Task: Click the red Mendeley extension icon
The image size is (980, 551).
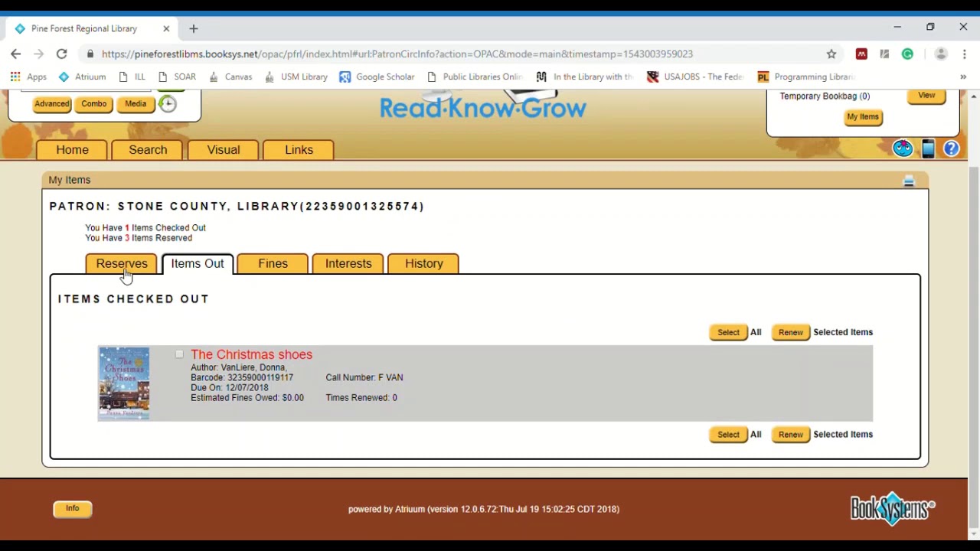Action: click(x=861, y=54)
